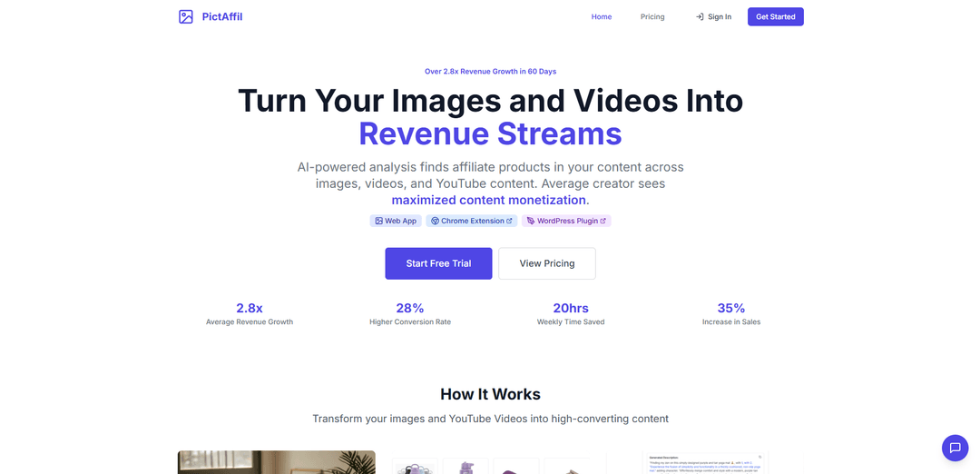980x474 pixels.
Task: Go to the Home nav item
Action: click(x=602, y=16)
